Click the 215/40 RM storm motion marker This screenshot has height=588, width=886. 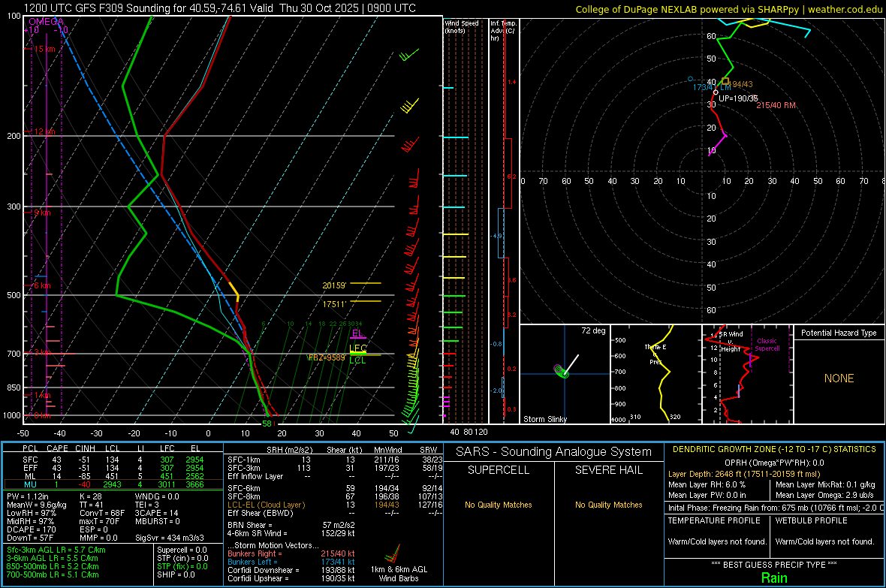pos(776,105)
